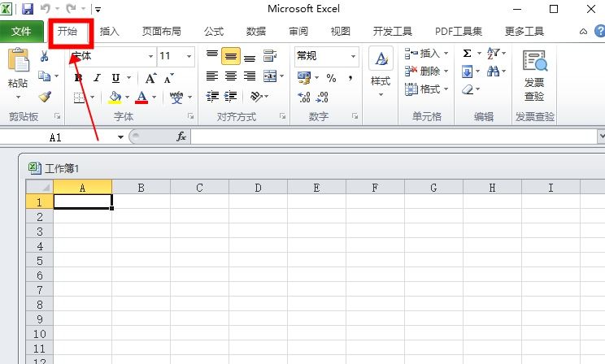The image size is (605, 364).
Task: Apply the red font color A
Action: [x=141, y=97]
